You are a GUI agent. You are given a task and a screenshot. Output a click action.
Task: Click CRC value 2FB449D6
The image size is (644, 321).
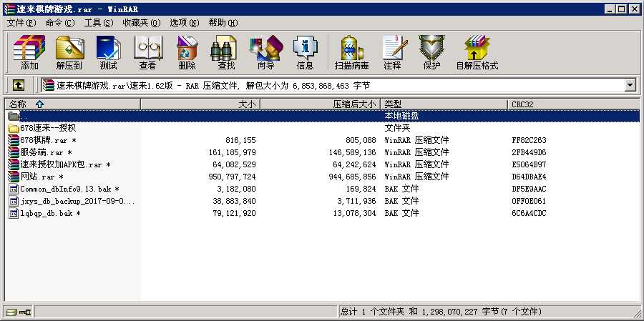click(529, 152)
